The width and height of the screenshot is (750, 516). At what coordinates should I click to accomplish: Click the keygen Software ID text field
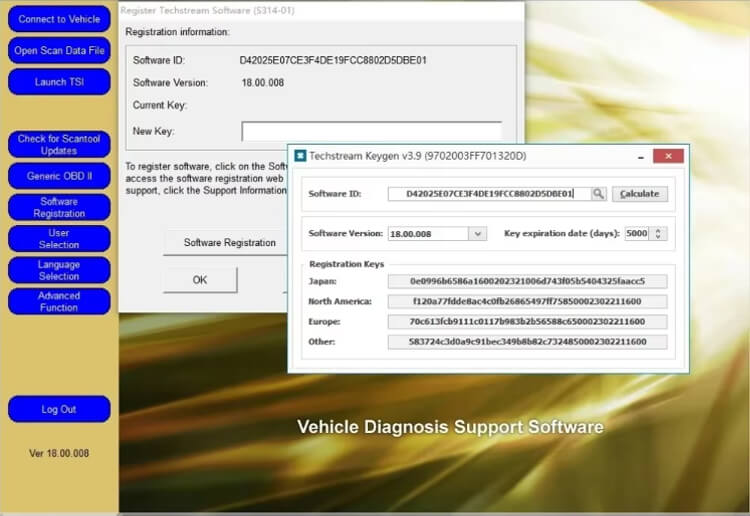489,194
